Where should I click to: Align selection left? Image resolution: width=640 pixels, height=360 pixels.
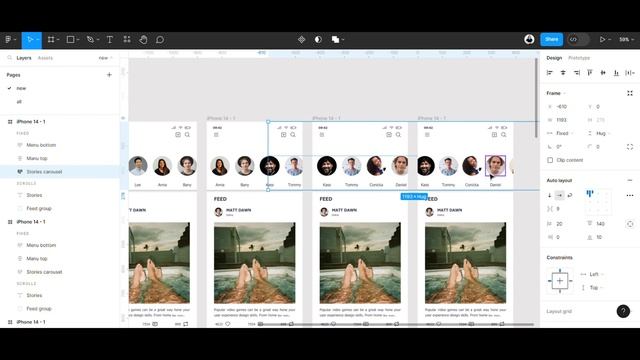550,73
